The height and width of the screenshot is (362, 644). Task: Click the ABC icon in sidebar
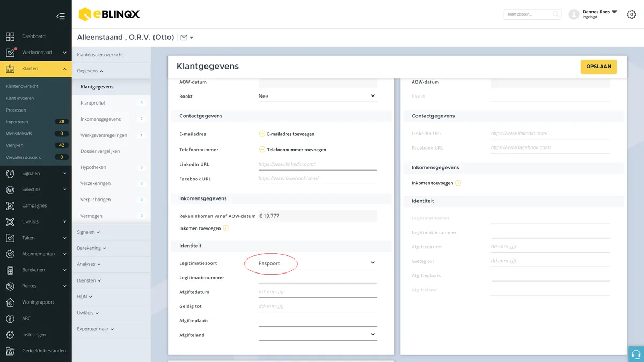tap(10, 318)
